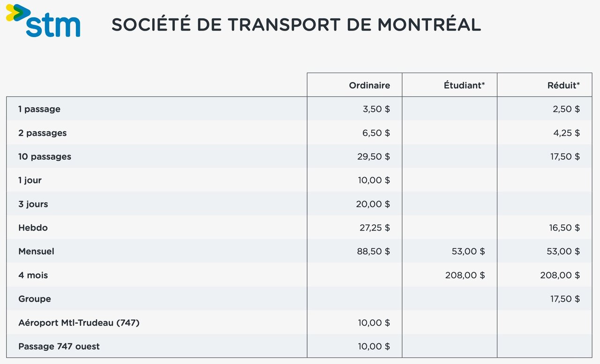Click the 1 jour fare label
Viewport: 600px width, 364px height.
[30, 180]
